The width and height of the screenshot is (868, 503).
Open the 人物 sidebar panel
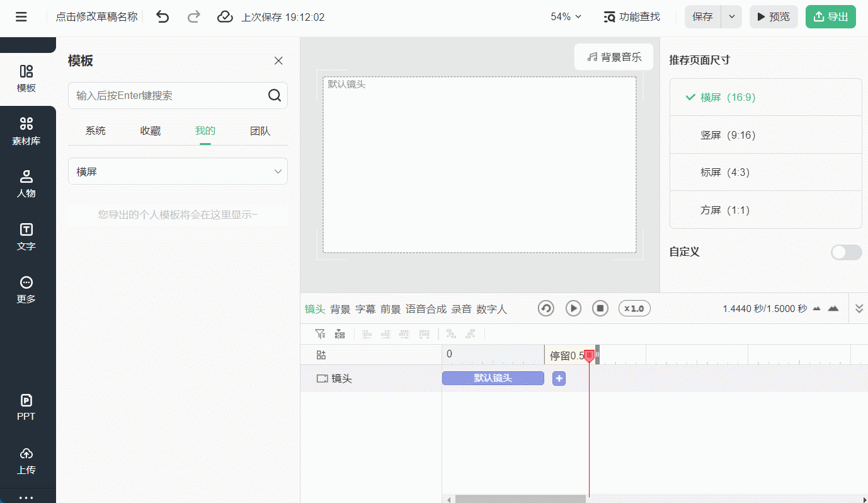26,183
